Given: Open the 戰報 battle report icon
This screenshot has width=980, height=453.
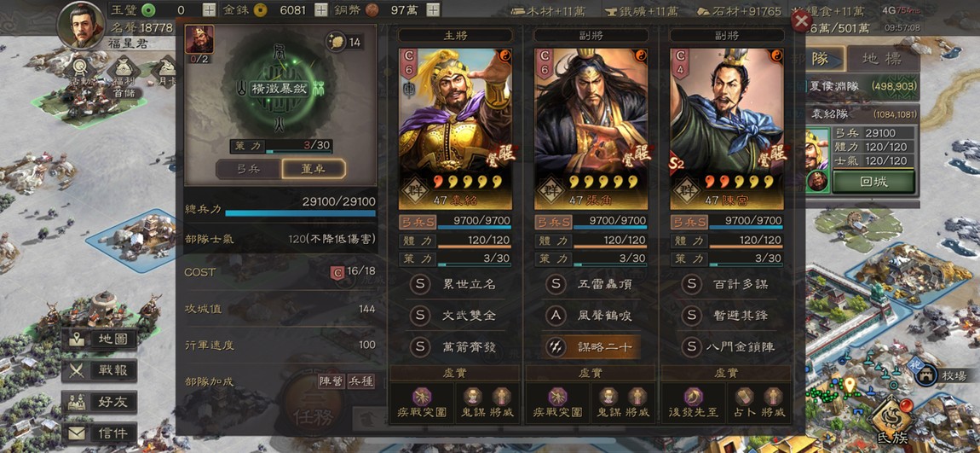Looking at the screenshot, I should click(100, 370).
